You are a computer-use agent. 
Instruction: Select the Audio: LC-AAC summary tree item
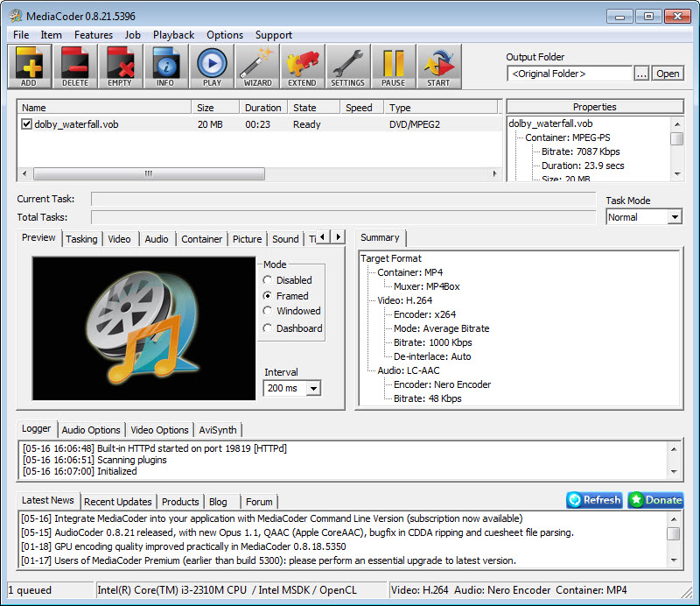click(409, 371)
